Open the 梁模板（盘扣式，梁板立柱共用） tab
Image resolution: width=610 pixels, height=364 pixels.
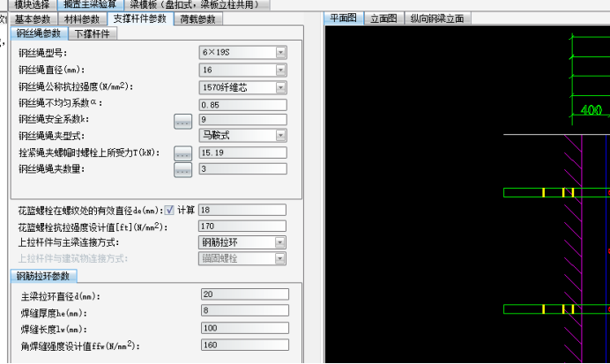click(196, 4)
